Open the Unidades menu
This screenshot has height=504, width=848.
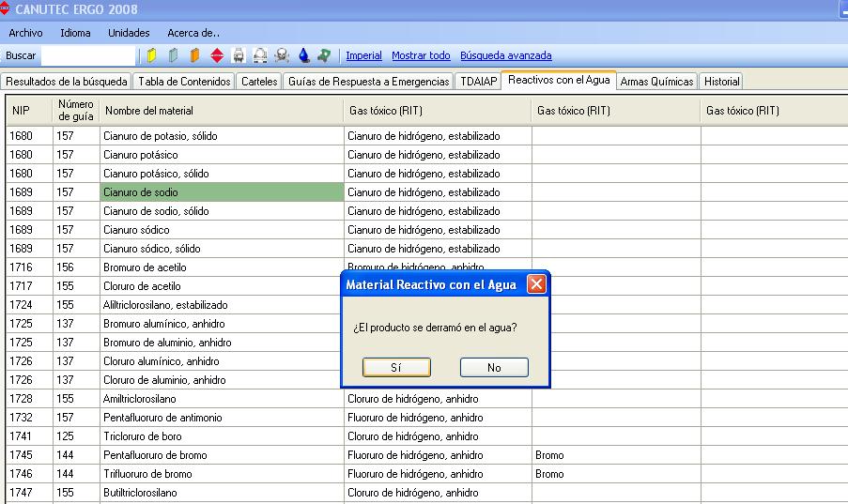coord(129,33)
